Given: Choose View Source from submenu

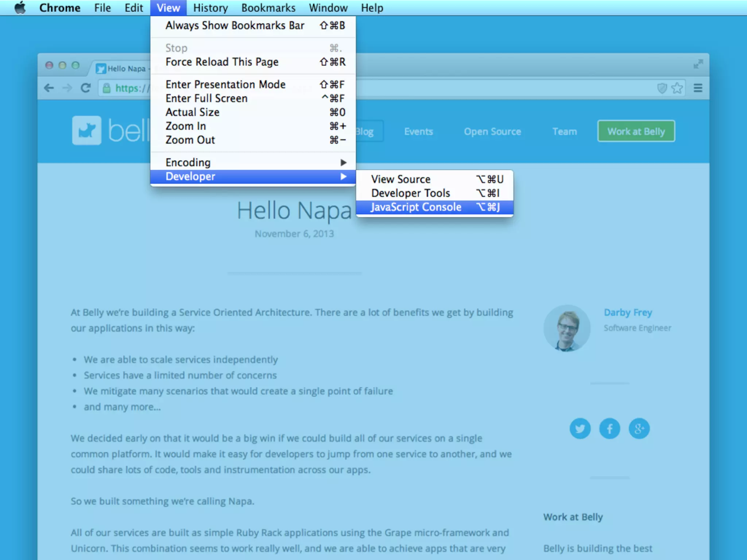Looking at the screenshot, I should pos(434,179).
